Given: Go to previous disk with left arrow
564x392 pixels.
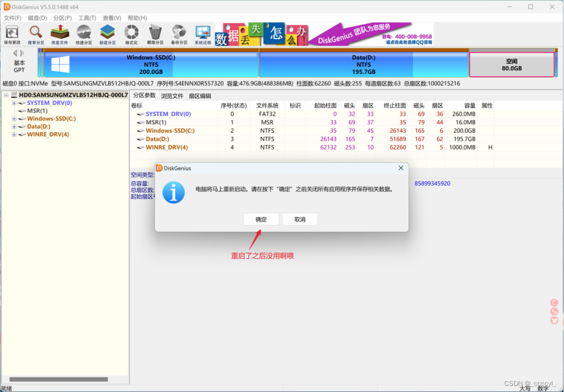Looking at the screenshot, I should [15, 53].
